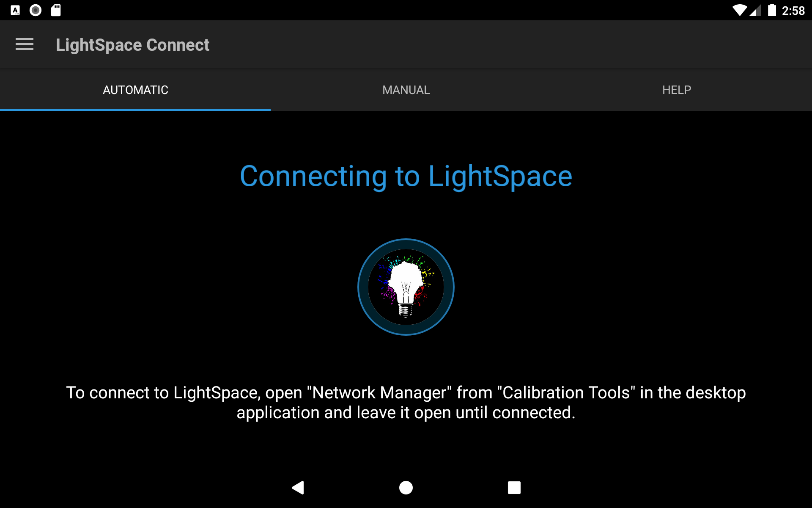Tap the screen recording notification icon
Viewport: 812px width, 508px height.
(36, 10)
